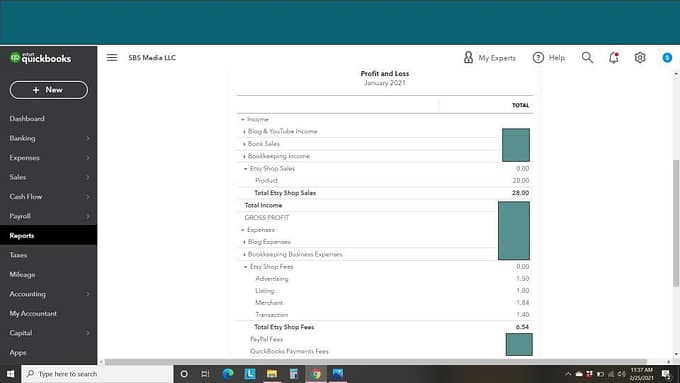680x383 pixels.
Task: Expand the Book Sales row
Action: click(x=244, y=144)
